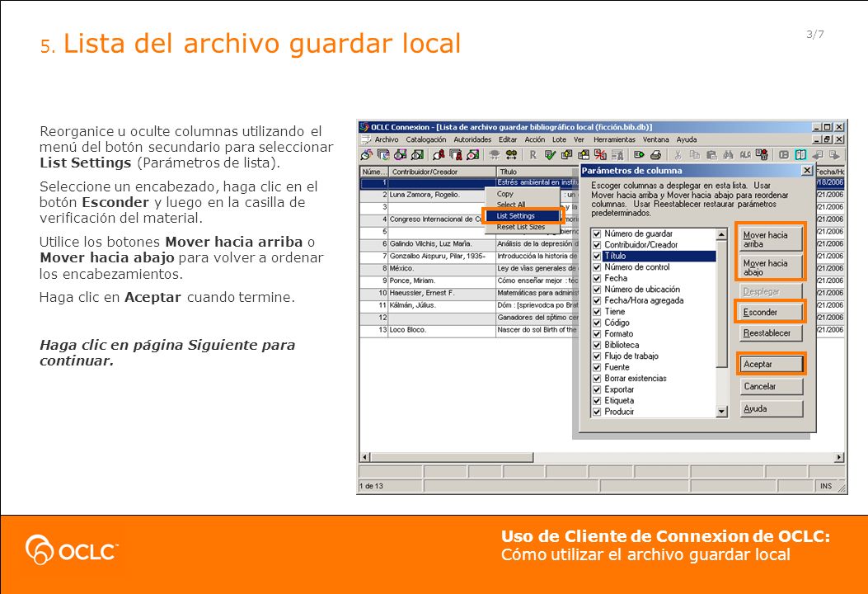Image resolution: width=868 pixels, height=594 pixels.
Task: Click the gray forward navigation arrow icon
Action: pos(834,154)
